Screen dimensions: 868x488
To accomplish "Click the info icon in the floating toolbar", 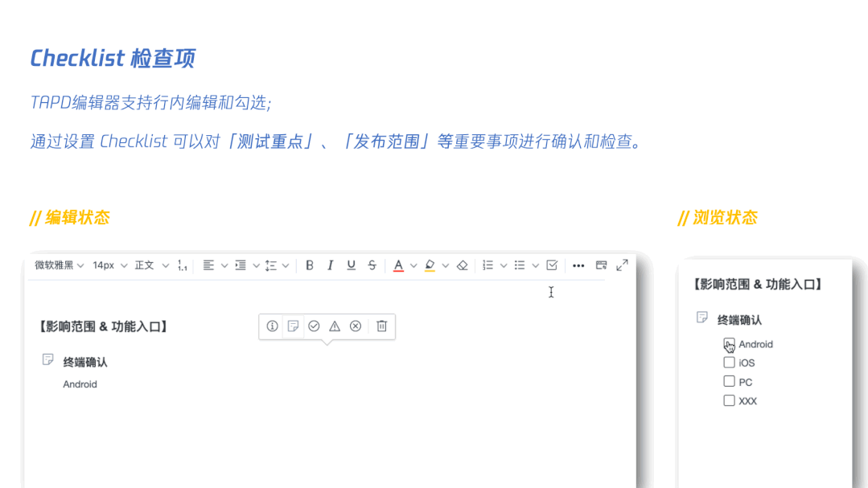I will pyautogui.click(x=272, y=326).
